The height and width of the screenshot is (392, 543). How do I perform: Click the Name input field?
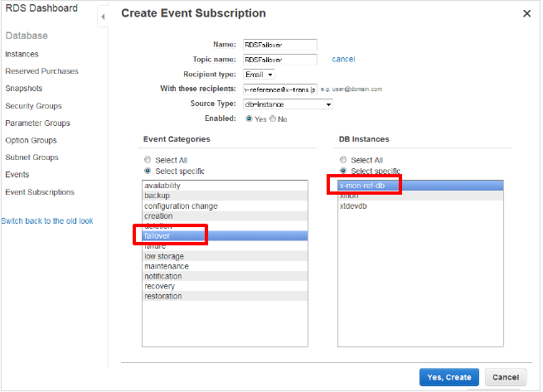280,45
